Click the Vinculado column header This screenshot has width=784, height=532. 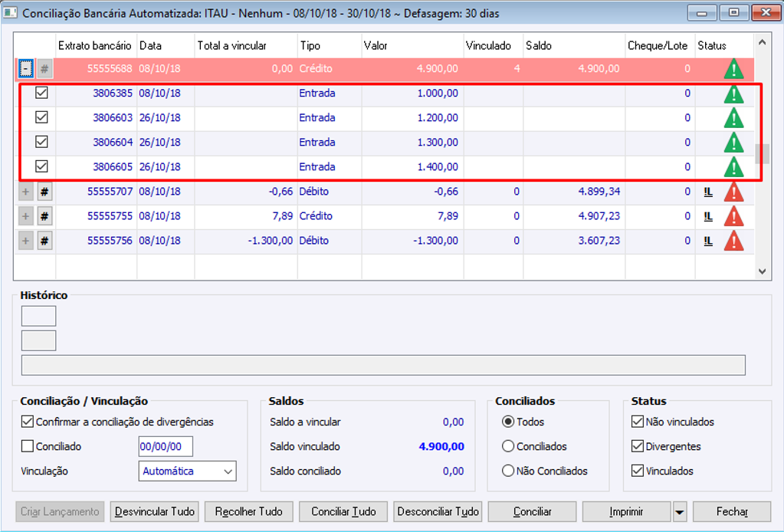pyautogui.click(x=494, y=46)
